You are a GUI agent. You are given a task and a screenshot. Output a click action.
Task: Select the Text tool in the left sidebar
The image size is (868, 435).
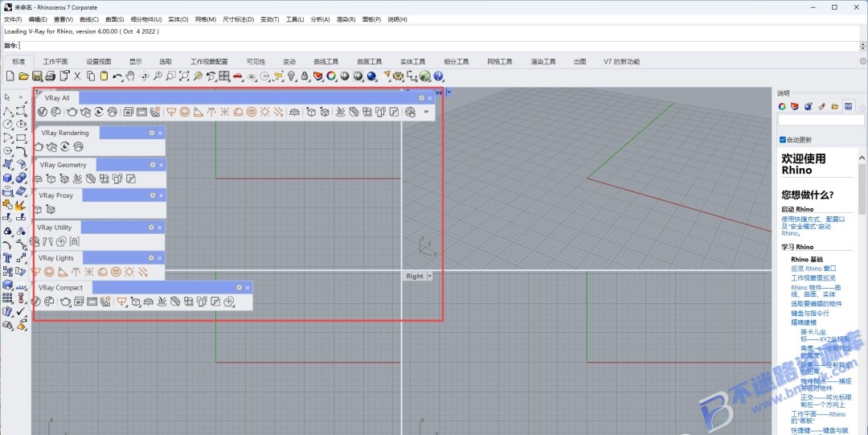tap(8, 258)
